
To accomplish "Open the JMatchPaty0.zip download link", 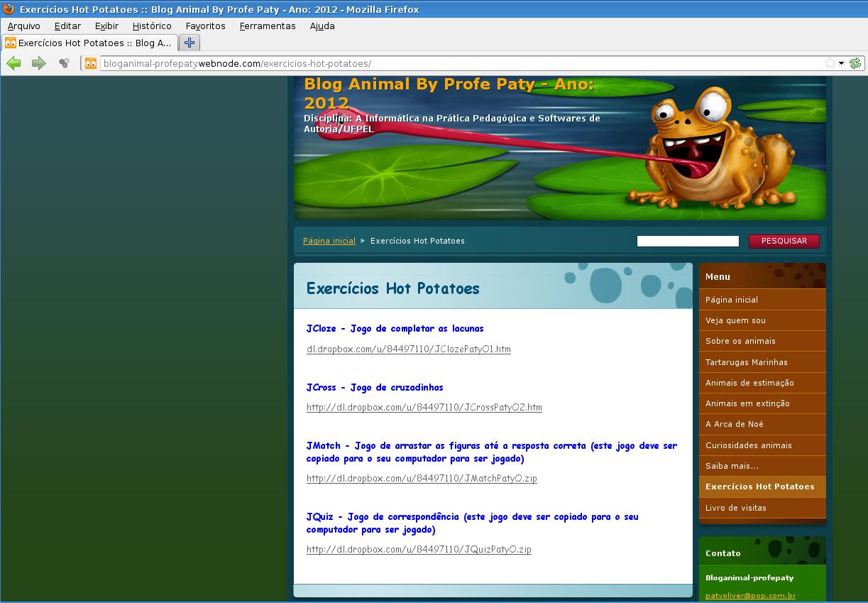I will (422, 478).
